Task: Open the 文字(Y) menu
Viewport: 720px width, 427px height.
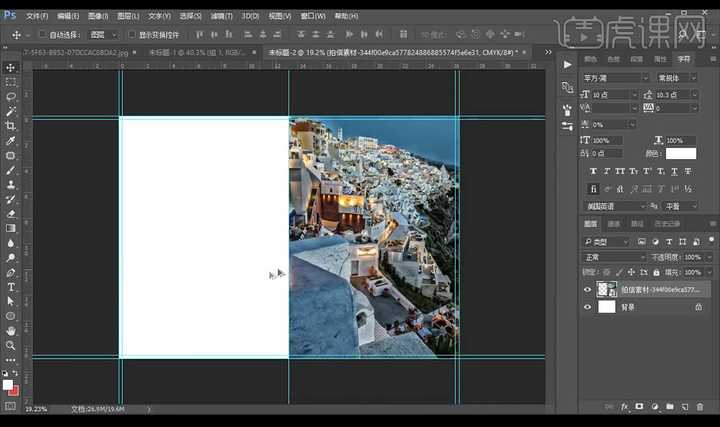Action: click(x=159, y=16)
